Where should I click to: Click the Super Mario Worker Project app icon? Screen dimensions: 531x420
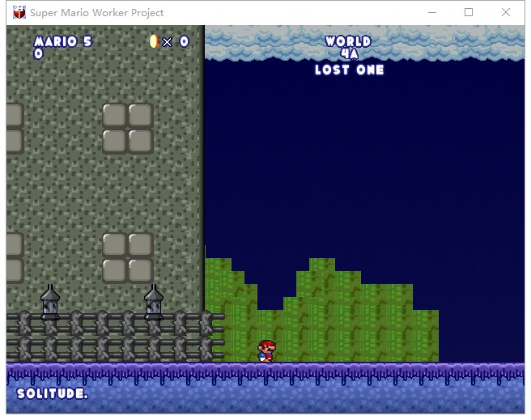(x=19, y=12)
